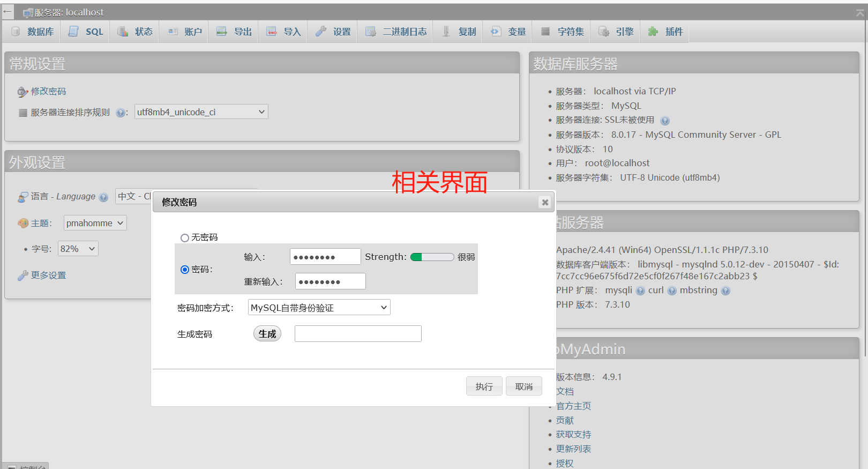Screen dimensions: 868x469
Task: Click the text 'UTF-8 Unicode (utf8mb4)'
Action: pyautogui.click(x=670, y=178)
